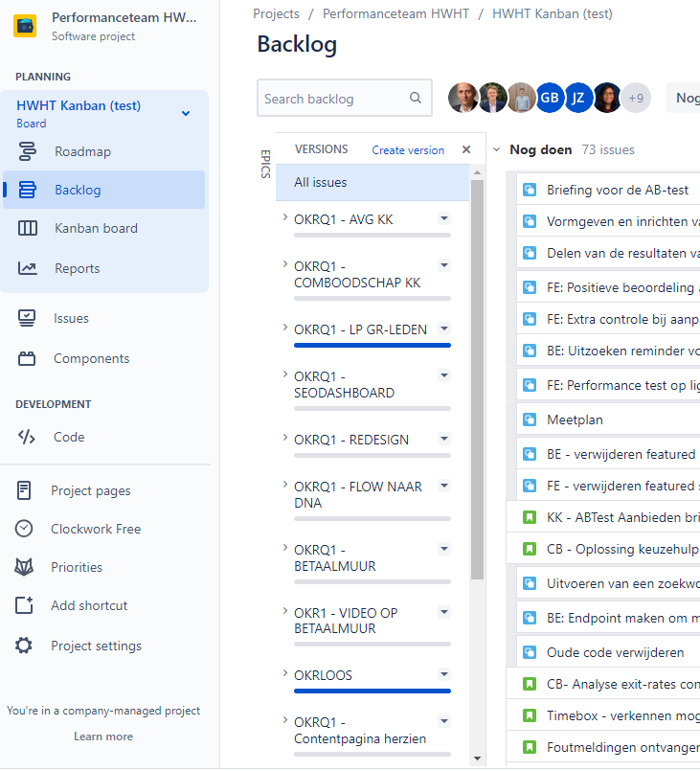700x771 pixels.
Task: Expand the OKRLOOS version
Action: (285, 672)
